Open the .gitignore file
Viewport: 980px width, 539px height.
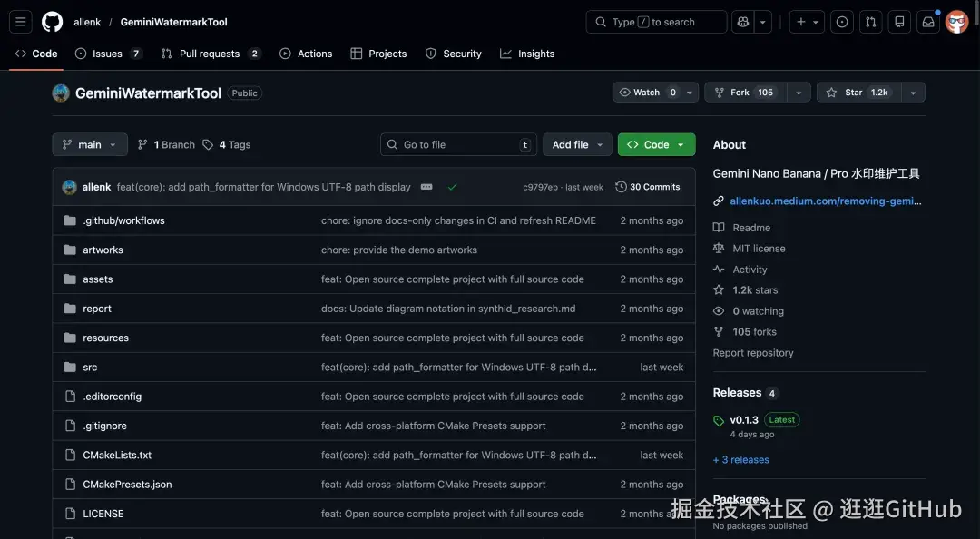pos(104,426)
